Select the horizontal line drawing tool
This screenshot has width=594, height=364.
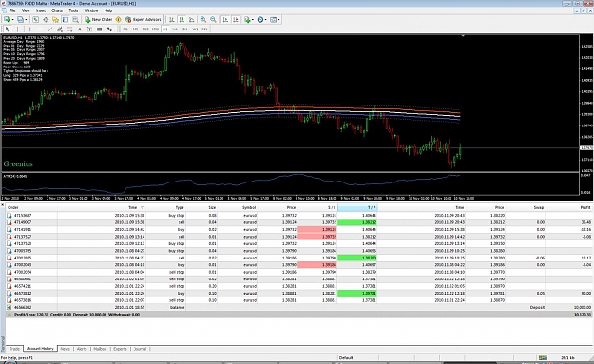(x=40, y=29)
